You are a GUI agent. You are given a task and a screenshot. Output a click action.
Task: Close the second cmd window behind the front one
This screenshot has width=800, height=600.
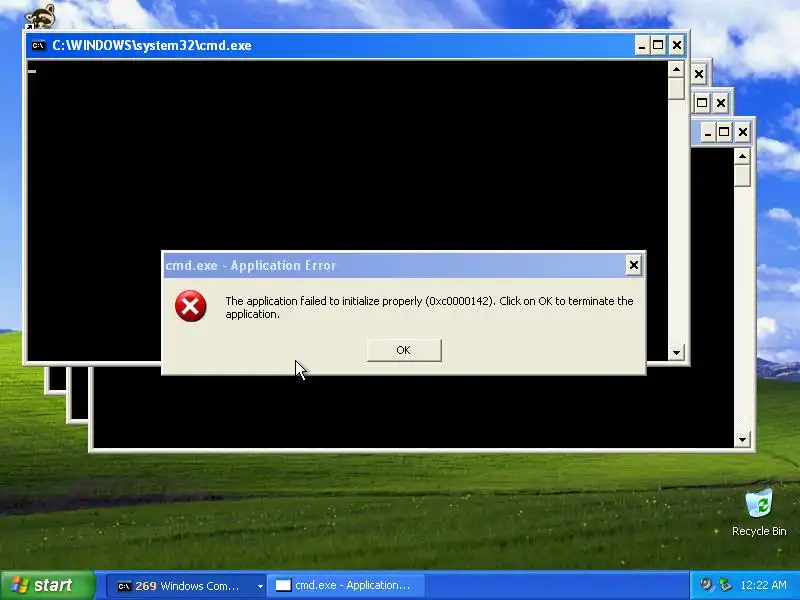click(699, 74)
